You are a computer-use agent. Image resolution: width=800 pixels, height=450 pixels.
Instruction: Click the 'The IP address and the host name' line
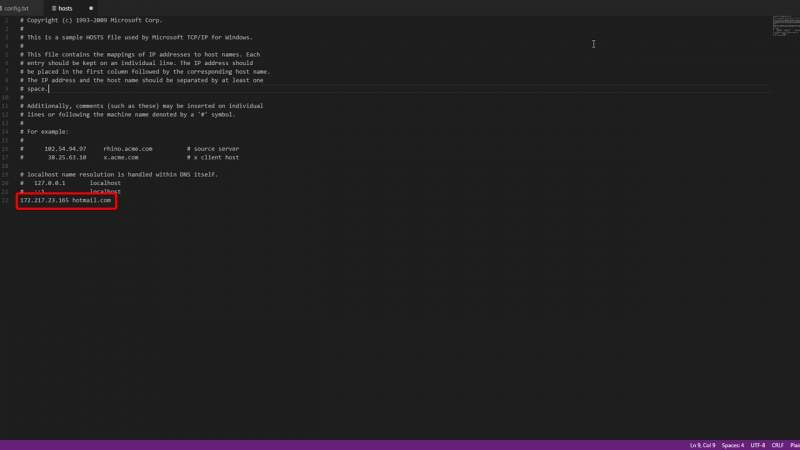point(142,81)
